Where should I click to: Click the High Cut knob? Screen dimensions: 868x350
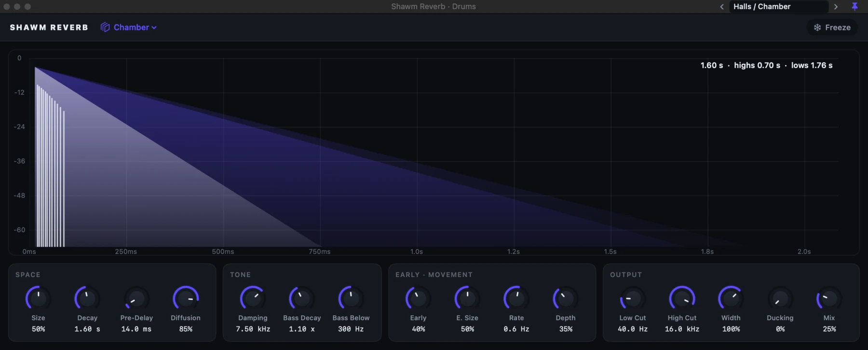pos(682,298)
